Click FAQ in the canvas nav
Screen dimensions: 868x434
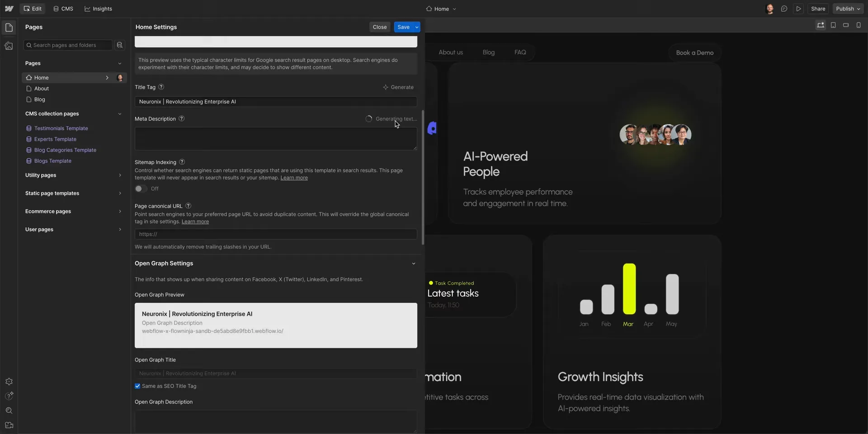[520, 52]
